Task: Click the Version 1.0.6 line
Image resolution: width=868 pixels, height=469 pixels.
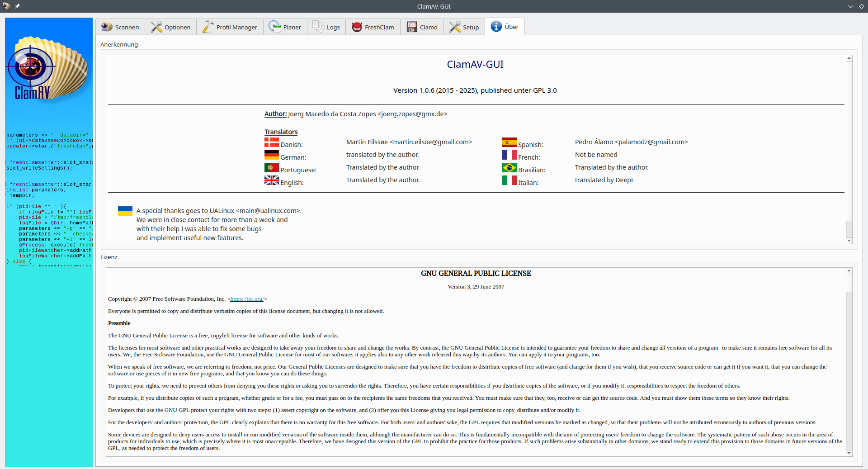Action: point(475,90)
